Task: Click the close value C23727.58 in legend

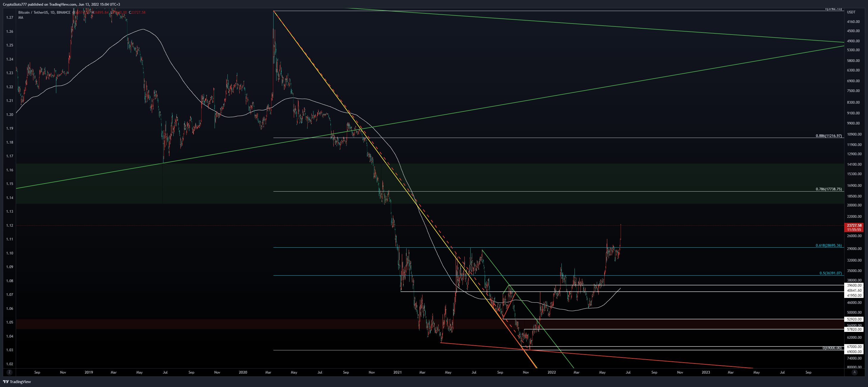Action: click(137, 13)
